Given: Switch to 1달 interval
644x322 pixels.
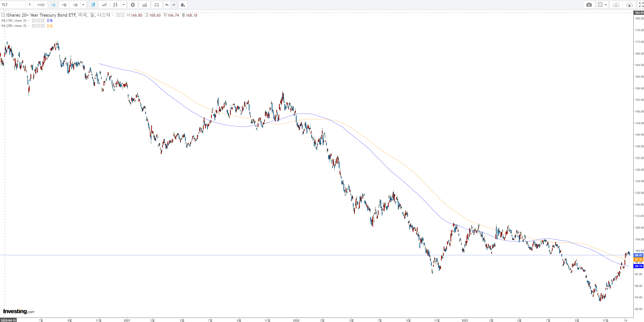Looking at the screenshot, I should [64, 5].
